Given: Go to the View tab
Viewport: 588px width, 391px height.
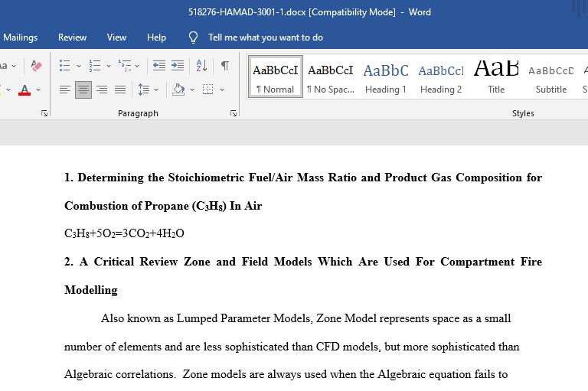Looking at the screenshot, I should coord(116,37).
